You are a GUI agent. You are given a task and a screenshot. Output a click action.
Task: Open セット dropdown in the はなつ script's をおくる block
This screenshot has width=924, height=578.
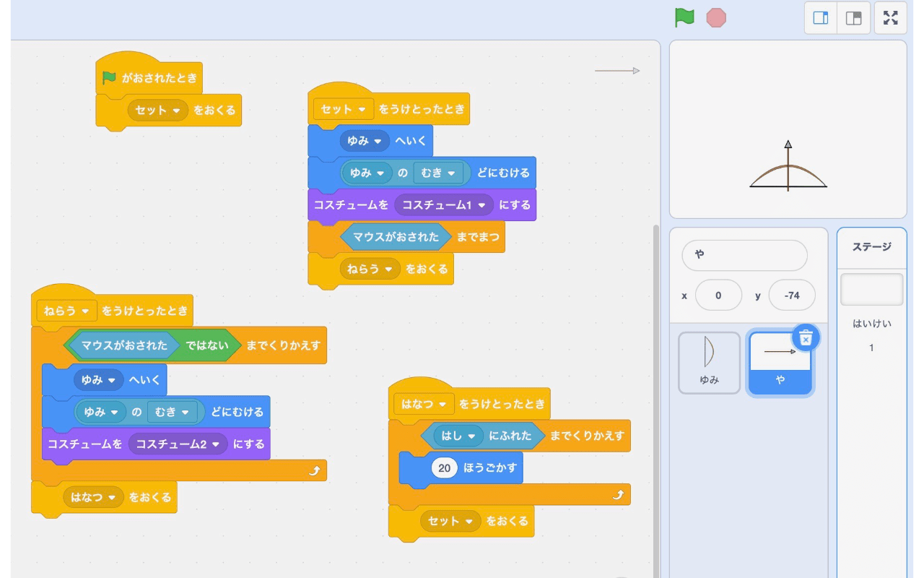point(450,520)
